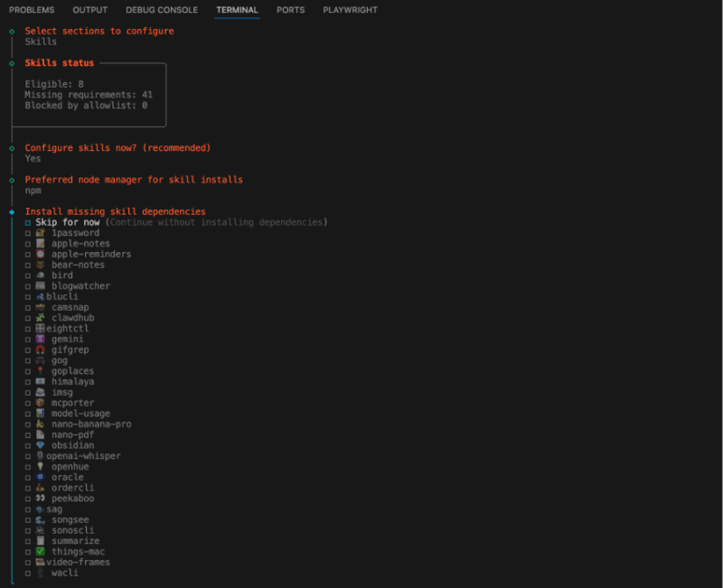Click the goplaces map pin icon

pos(42,370)
